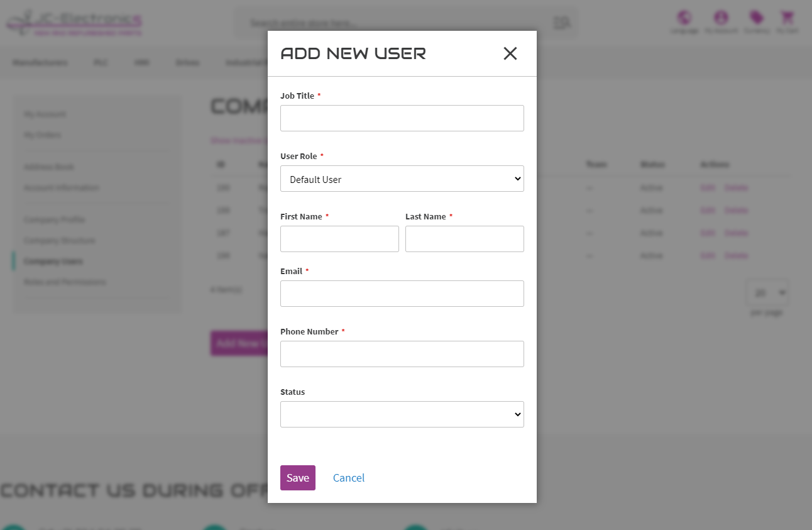Click the Last Name field
Viewport: 812px width, 530px height.
(x=464, y=239)
